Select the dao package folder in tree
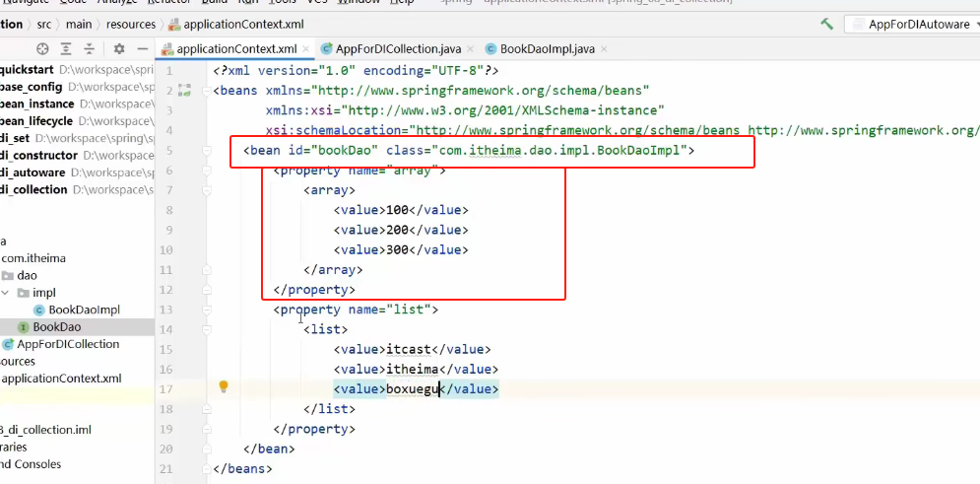This screenshot has width=980, height=484. coord(27,276)
